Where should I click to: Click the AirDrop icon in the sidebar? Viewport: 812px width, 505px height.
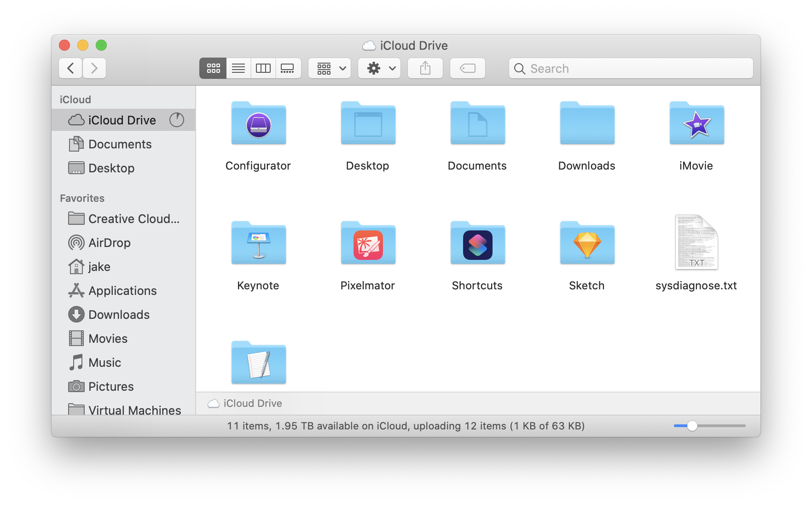coord(109,243)
